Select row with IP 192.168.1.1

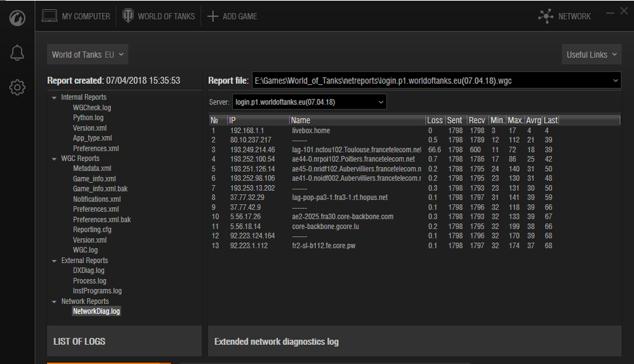(414, 131)
